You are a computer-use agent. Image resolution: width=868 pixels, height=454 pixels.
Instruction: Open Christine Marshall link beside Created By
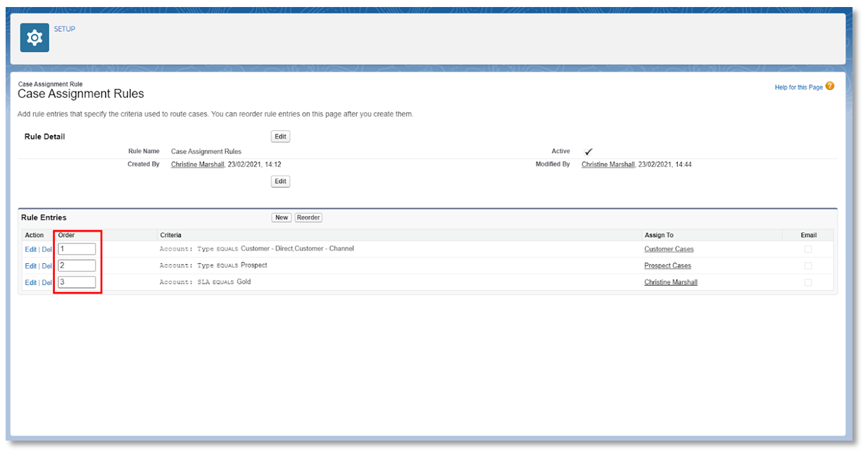point(198,165)
